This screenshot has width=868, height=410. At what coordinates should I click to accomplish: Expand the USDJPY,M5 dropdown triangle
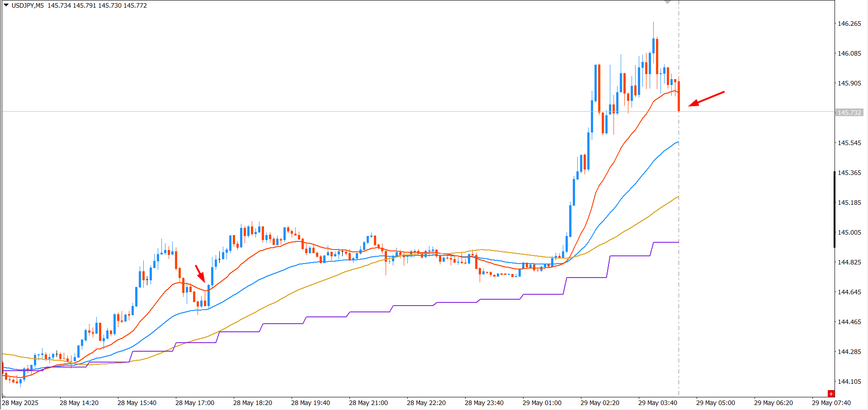(6, 5)
